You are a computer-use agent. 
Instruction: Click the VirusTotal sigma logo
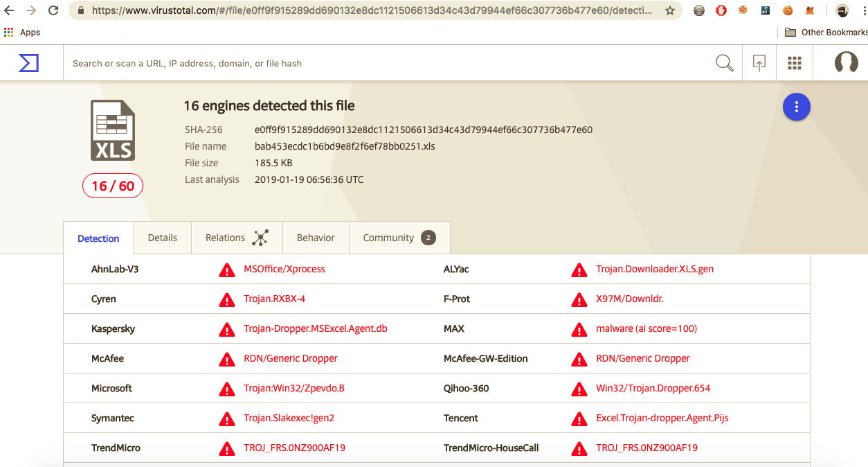28,63
